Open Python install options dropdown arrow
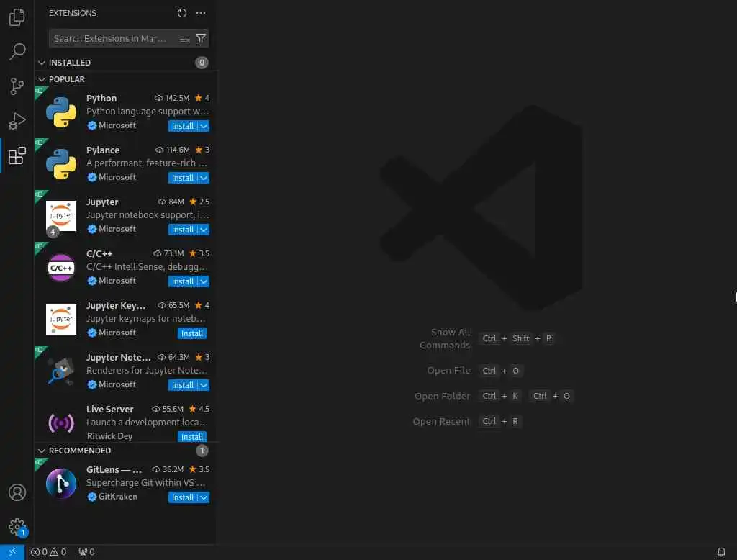The width and height of the screenshot is (737, 560). pos(204,126)
